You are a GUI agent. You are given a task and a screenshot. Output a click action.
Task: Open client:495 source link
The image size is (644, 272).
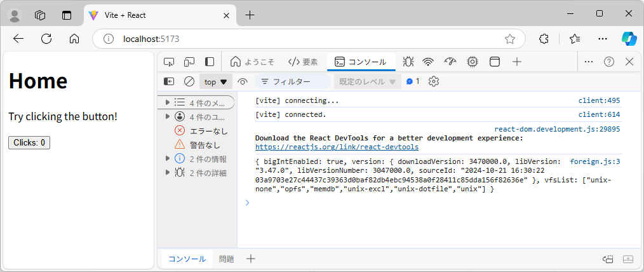tap(600, 100)
